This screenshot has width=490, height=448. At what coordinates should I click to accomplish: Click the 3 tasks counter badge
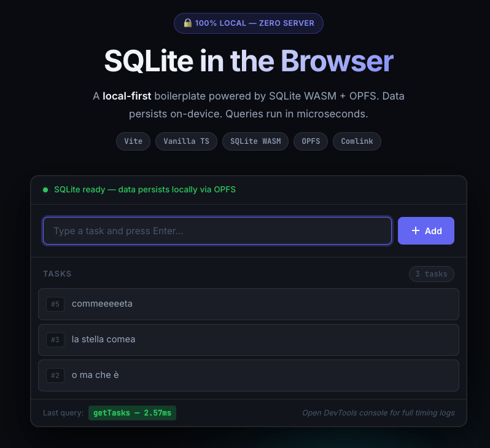[x=432, y=274]
